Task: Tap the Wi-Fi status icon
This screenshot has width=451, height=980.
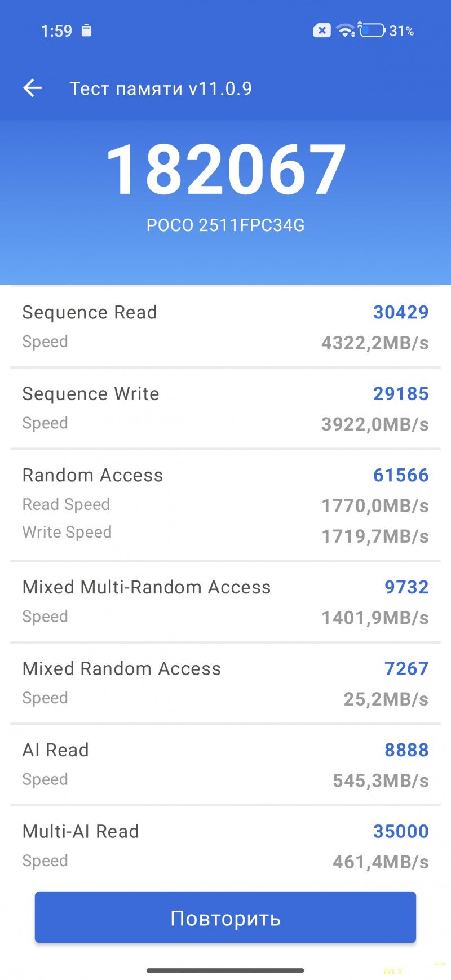Action: click(345, 30)
